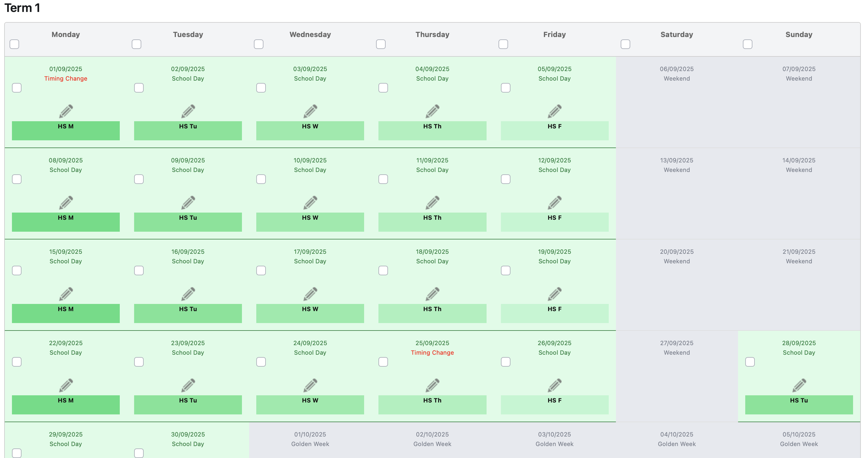Select all Saturdays via the header checkbox
The height and width of the screenshot is (458, 868).
625,44
